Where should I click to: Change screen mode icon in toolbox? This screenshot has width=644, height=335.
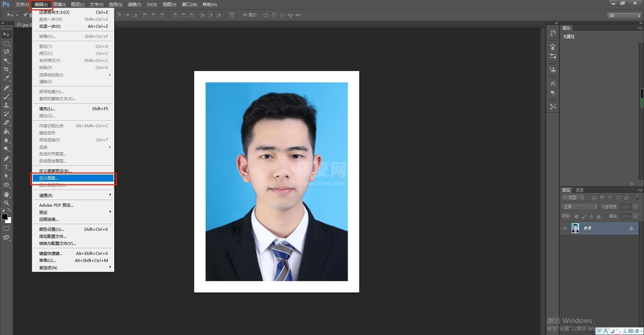point(6,238)
